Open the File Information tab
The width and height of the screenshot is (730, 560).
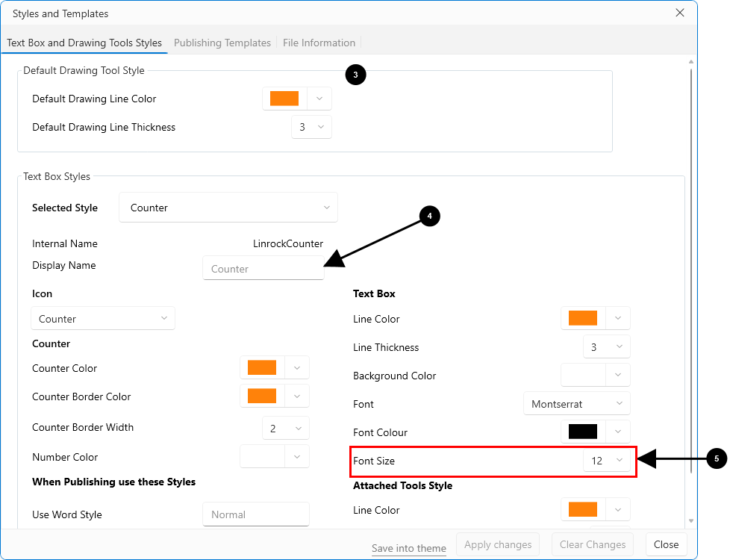pos(319,43)
